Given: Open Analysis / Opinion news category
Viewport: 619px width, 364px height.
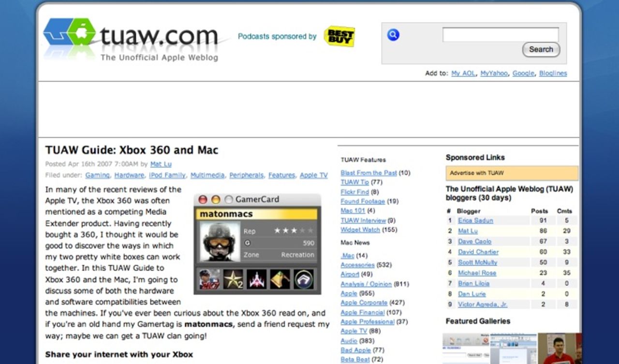Looking at the screenshot, I should pos(366,284).
